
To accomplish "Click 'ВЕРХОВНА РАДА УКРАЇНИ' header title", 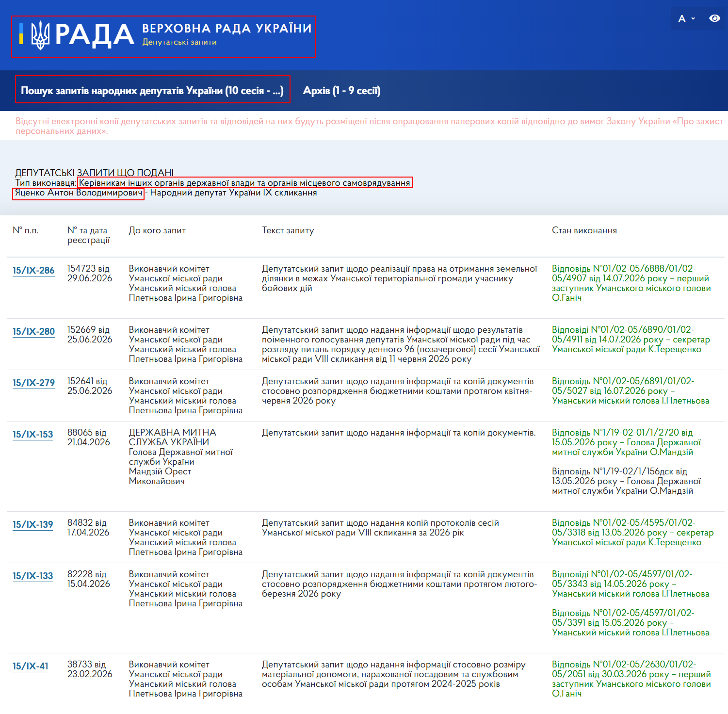I will [x=227, y=28].
